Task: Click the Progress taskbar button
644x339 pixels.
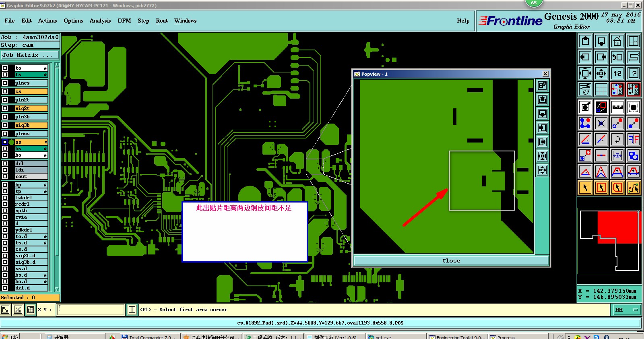Action: click(518, 337)
